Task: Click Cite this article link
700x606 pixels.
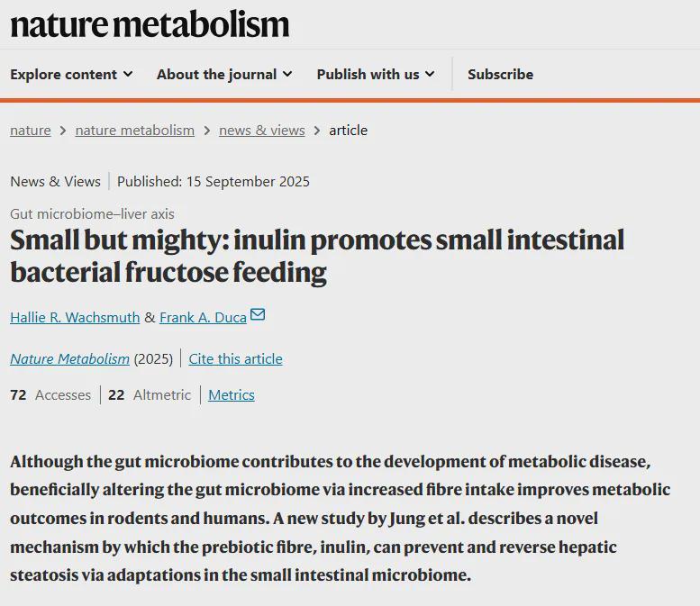Action: point(236,358)
